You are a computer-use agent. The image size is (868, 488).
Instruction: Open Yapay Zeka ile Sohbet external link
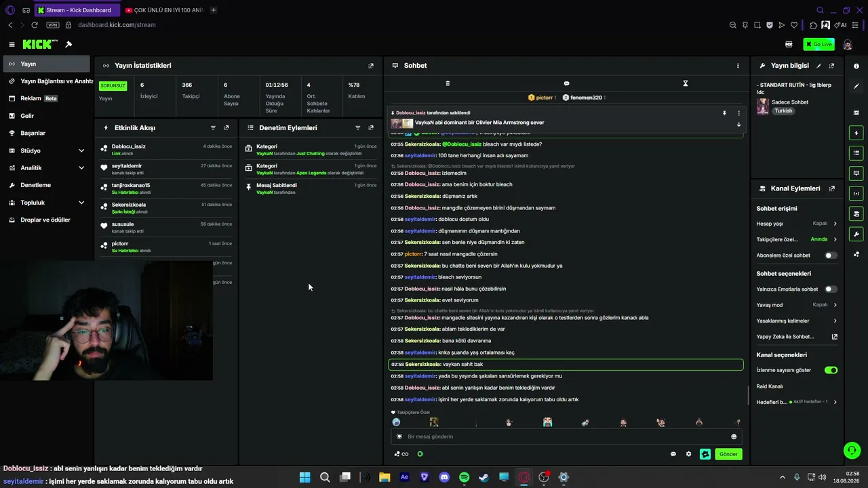(834, 337)
